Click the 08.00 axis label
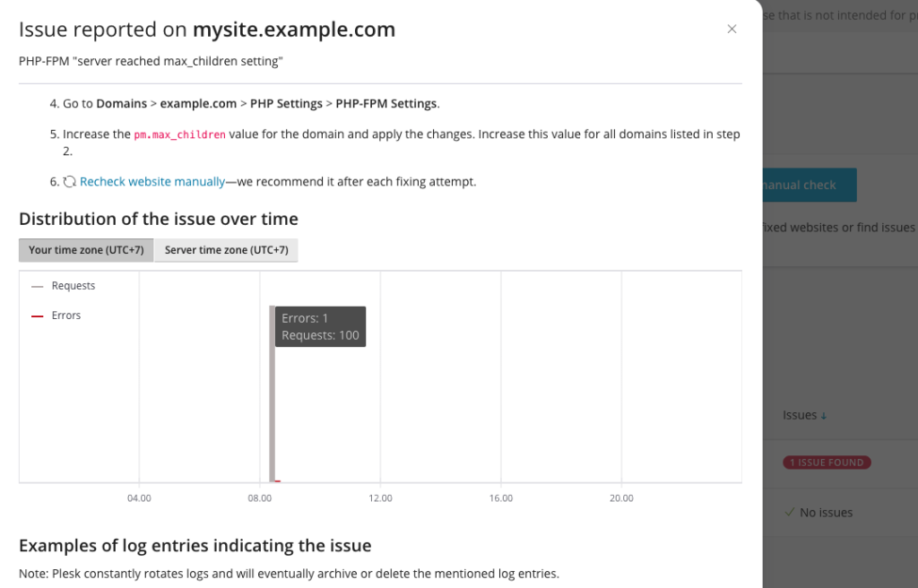The height and width of the screenshot is (588, 918). coord(260,498)
